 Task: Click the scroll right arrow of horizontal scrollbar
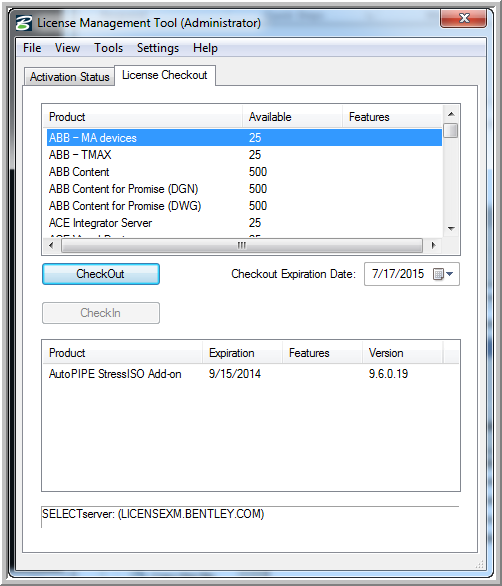point(433,246)
